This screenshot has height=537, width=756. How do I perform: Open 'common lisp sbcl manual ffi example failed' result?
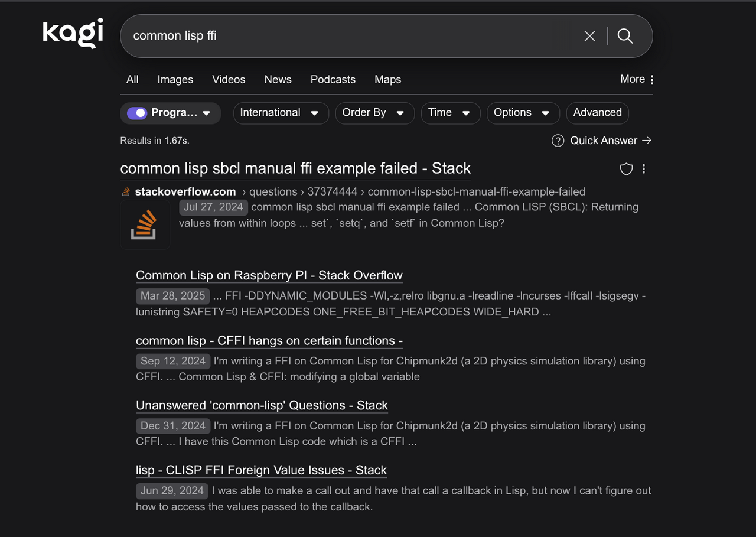coord(295,168)
